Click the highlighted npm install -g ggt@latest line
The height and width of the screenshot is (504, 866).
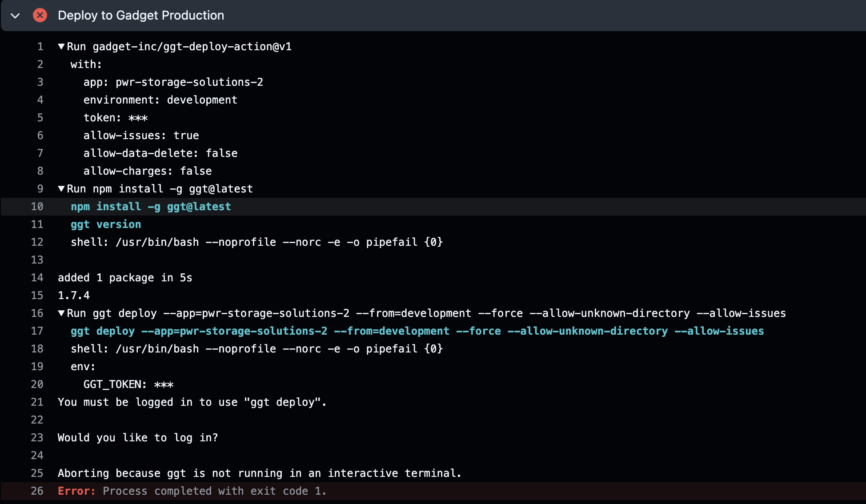[x=151, y=207]
